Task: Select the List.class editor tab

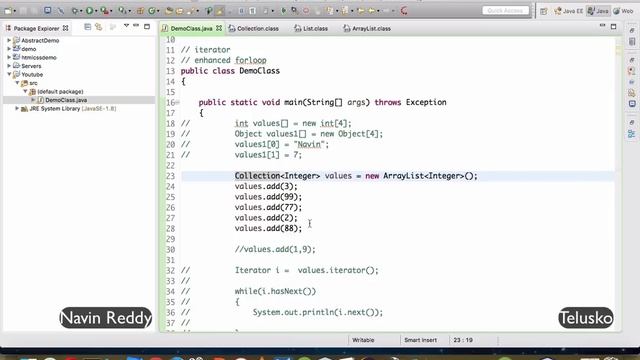Action: tap(311, 29)
